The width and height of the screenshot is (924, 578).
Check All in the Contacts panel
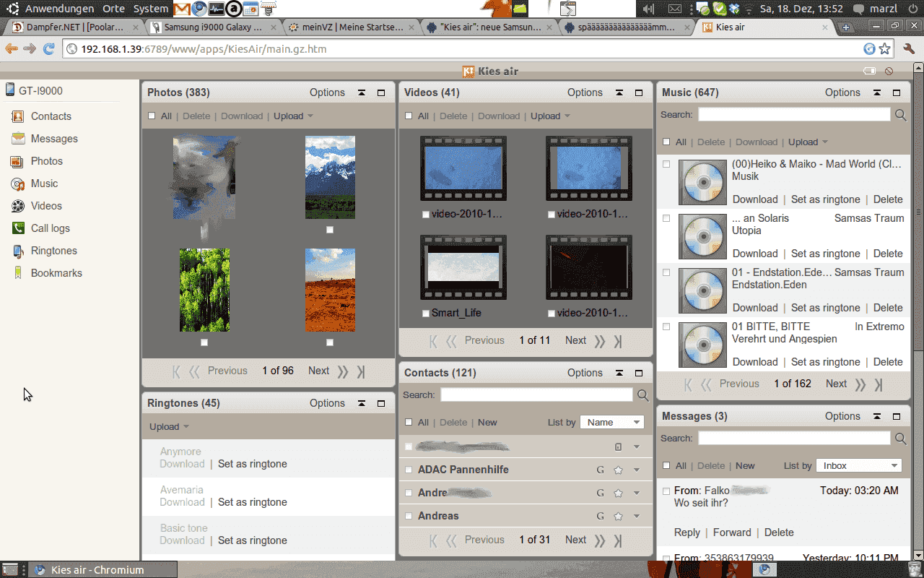[409, 423]
